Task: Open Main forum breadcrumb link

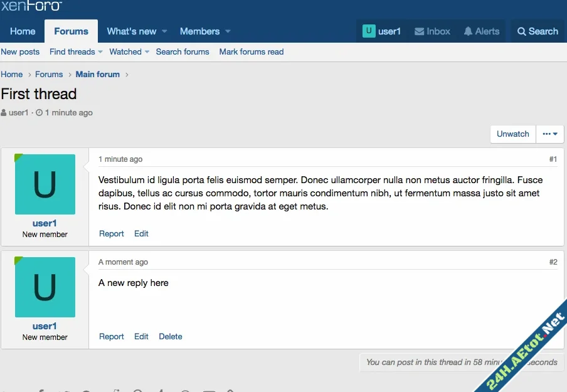Action: pyautogui.click(x=97, y=74)
